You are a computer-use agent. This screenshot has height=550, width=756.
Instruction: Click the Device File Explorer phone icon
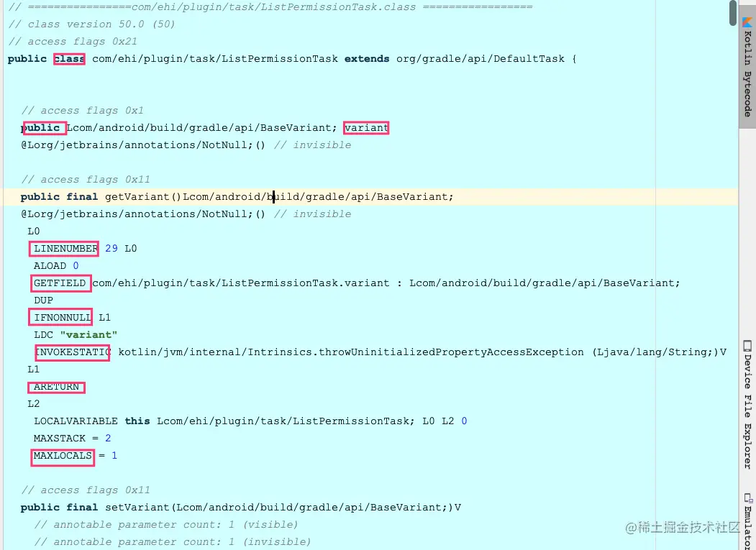tap(747, 346)
